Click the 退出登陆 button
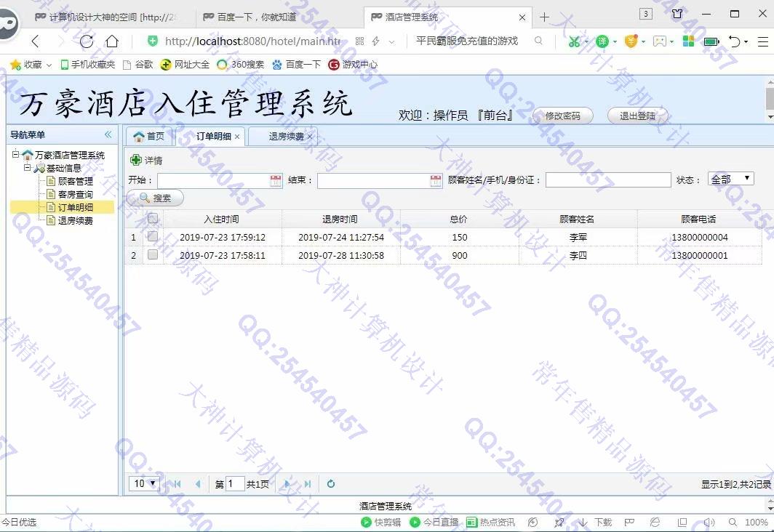The image size is (774, 532). [637, 116]
